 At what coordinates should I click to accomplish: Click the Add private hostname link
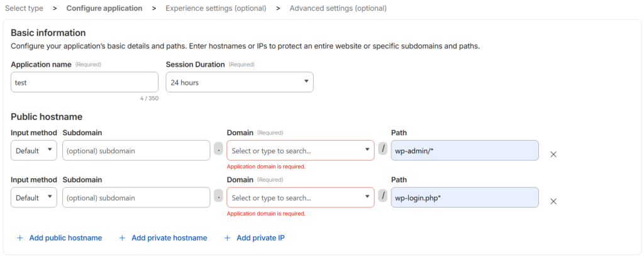(169, 238)
